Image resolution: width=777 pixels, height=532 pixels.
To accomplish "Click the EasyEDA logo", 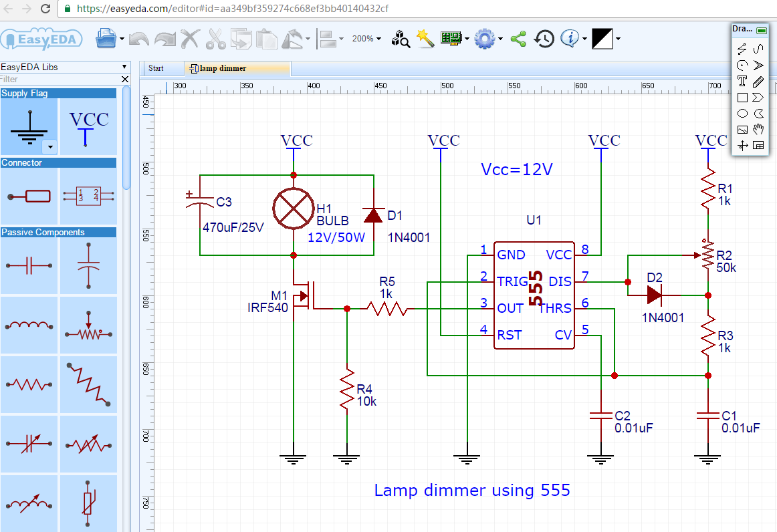I will click(41, 39).
